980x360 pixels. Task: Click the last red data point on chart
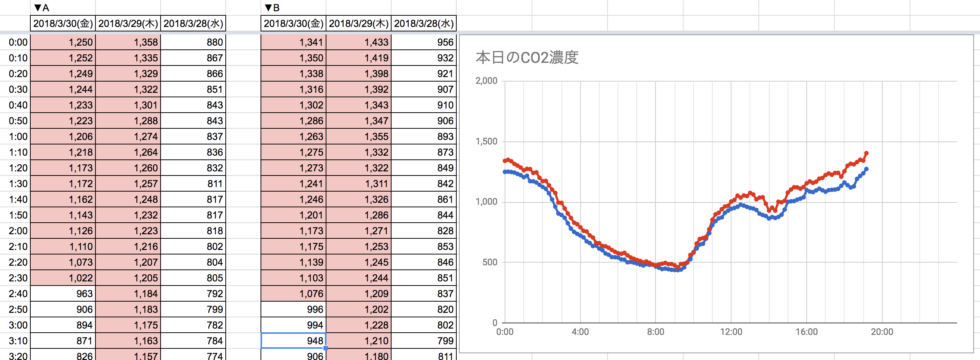[x=866, y=153]
